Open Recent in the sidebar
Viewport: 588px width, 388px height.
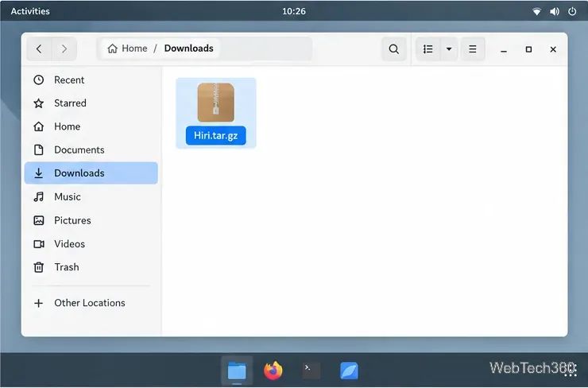91,80
